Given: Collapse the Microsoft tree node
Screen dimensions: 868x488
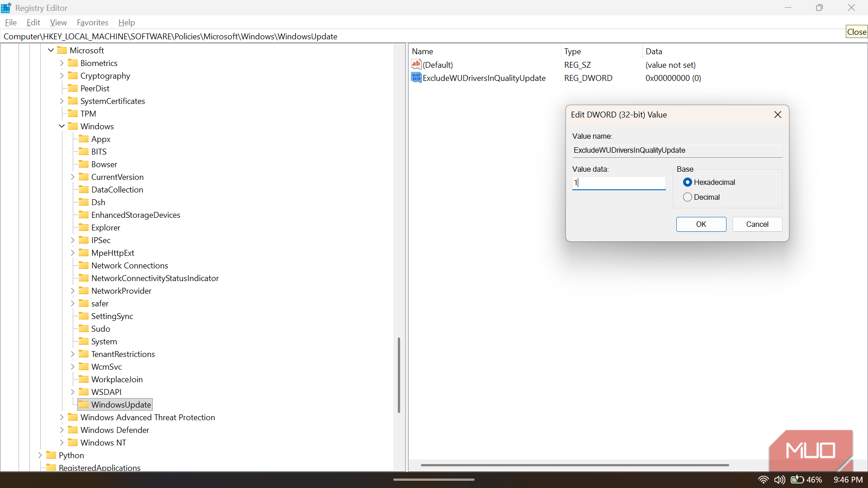Looking at the screenshot, I should point(51,50).
